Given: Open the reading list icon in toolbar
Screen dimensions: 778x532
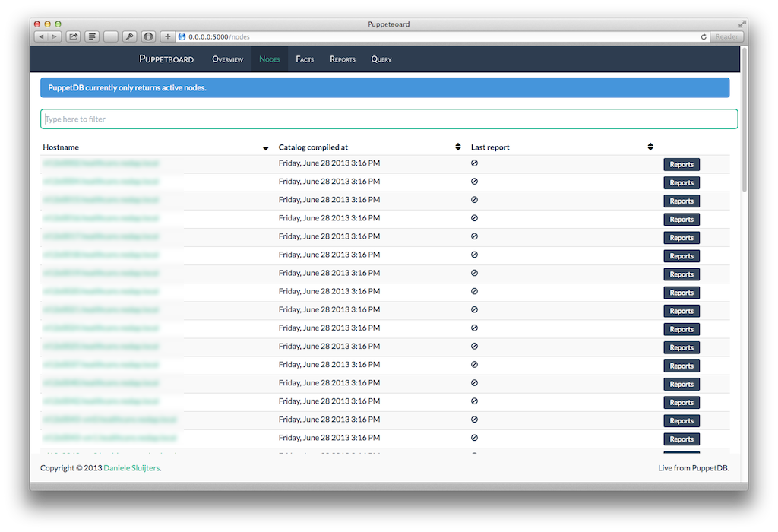Looking at the screenshot, I should 92,36.
